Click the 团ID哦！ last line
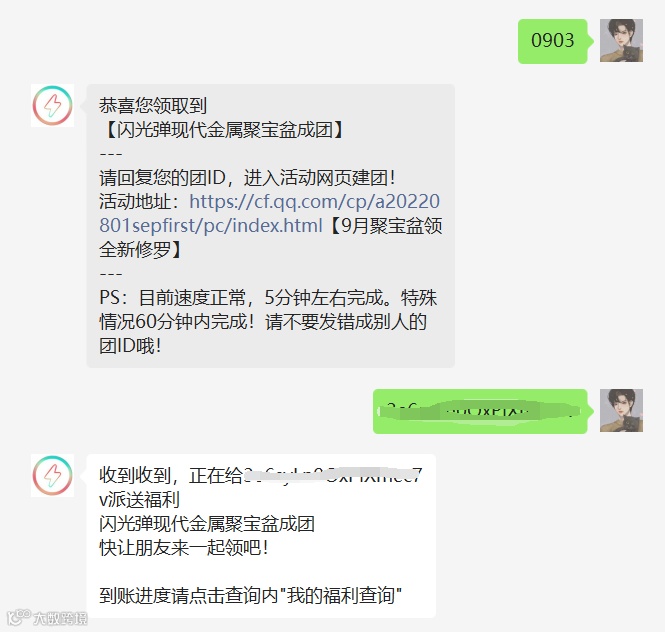The image size is (665, 632). [130, 346]
